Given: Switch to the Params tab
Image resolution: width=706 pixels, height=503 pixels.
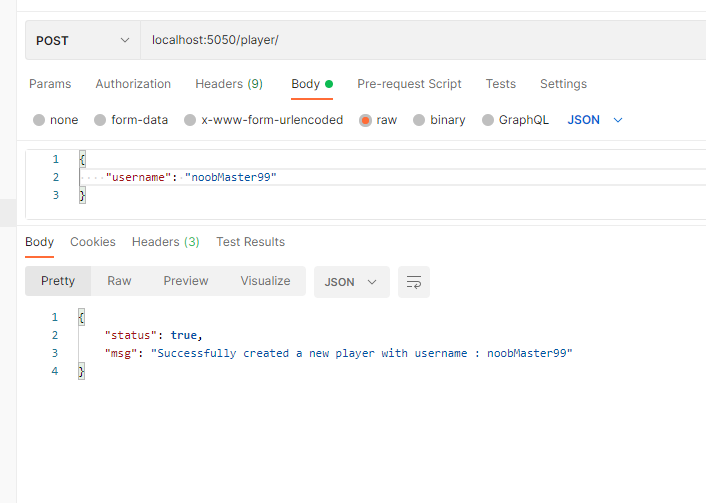Looking at the screenshot, I should click(50, 84).
